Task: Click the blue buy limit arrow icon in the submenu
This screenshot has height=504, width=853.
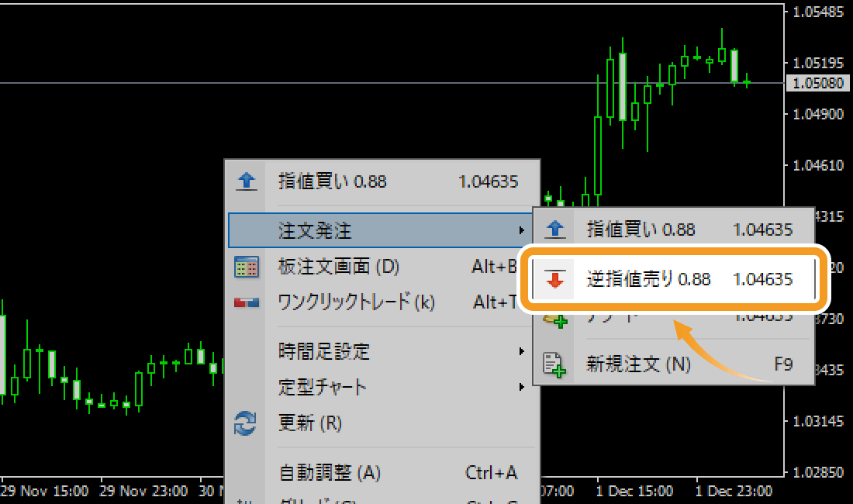Action: [x=555, y=229]
